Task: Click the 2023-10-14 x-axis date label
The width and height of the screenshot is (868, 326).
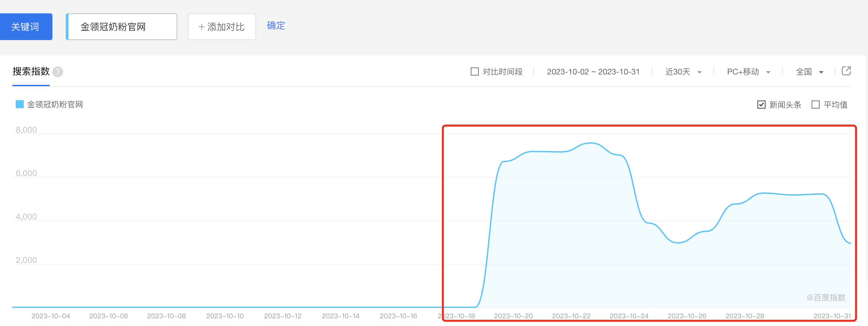Action: click(341, 316)
